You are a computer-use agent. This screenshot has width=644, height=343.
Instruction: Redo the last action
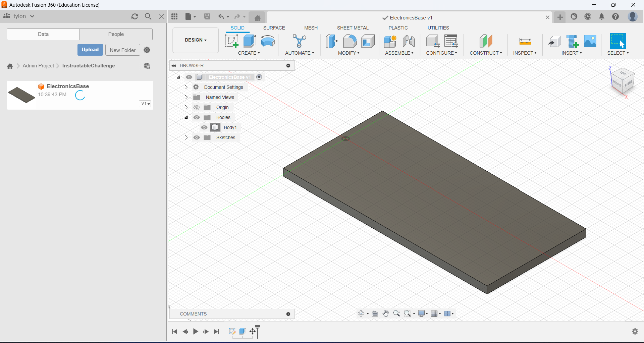pos(237,16)
